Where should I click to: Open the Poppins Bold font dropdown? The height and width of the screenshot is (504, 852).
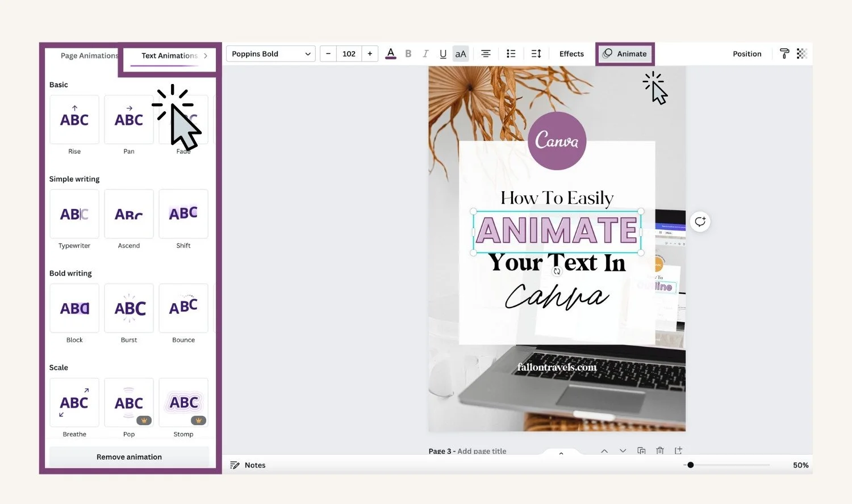(271, 54)
